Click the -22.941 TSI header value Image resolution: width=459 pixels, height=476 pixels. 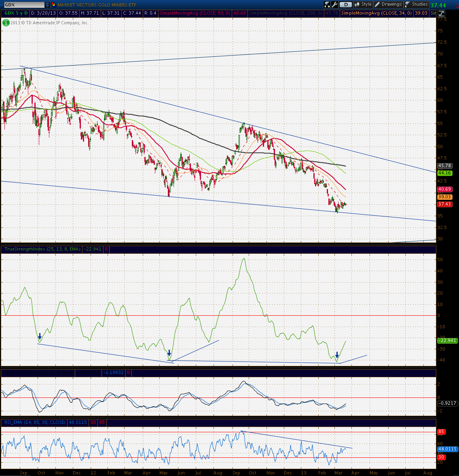click(93, 249)
